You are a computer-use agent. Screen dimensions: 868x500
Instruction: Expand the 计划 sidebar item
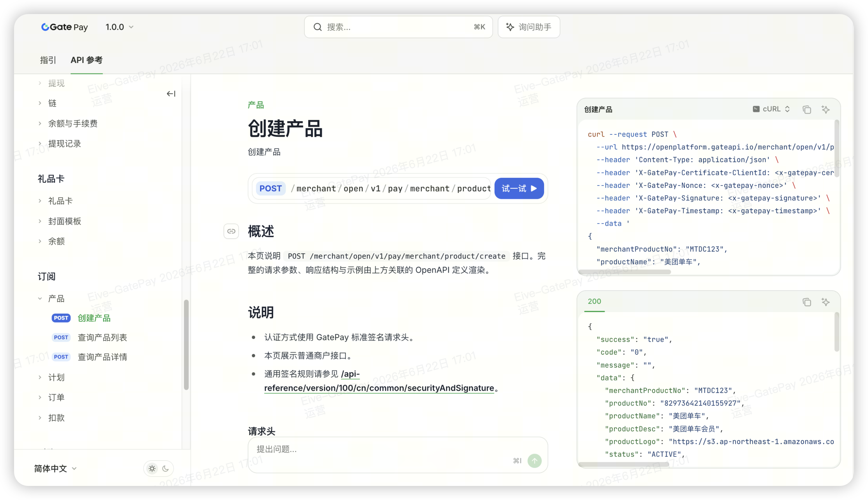[x=56, y=377]
